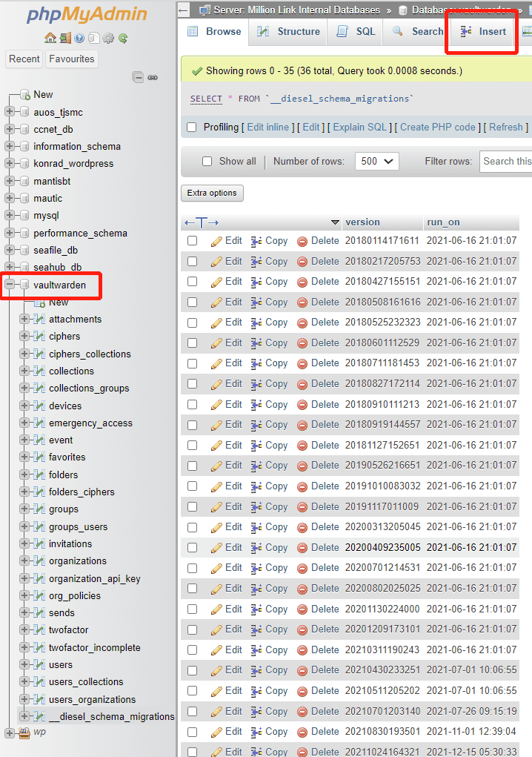Expand the auos_tjsmc database node
The width and height of the screenshot is (532, 757).
point(9,111)
